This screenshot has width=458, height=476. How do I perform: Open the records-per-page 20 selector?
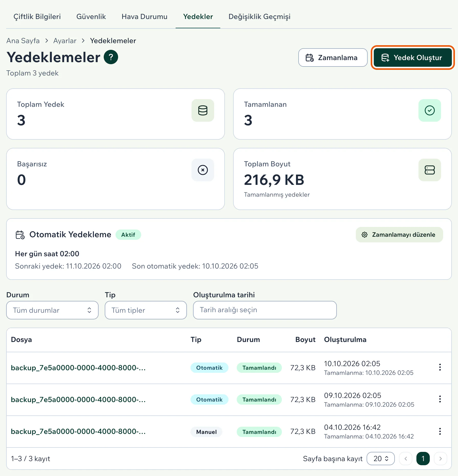381,459
